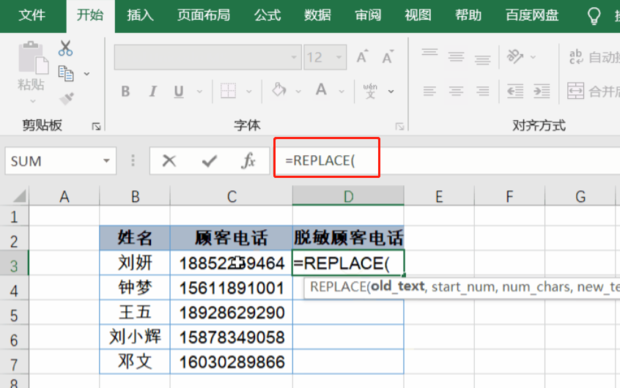The height and width of the screenshot is (388, 620).
Task: Click the Increase Indent icon
Action: pyautogui.click(x=541, y=91)
